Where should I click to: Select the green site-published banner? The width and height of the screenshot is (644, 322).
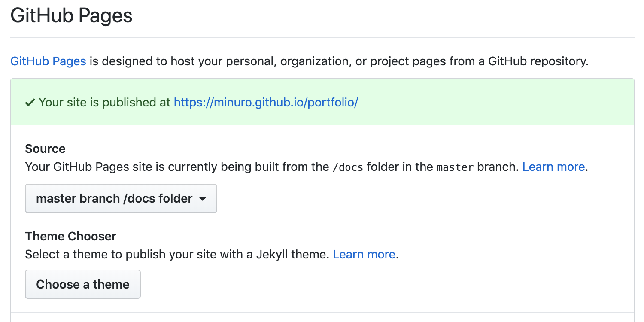(x=322, y=102)
